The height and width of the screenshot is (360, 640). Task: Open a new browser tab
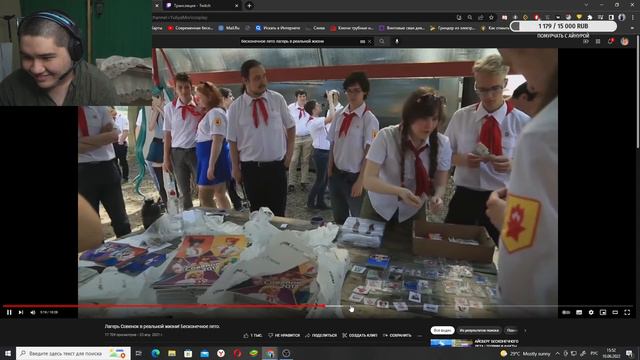(249, 5)
